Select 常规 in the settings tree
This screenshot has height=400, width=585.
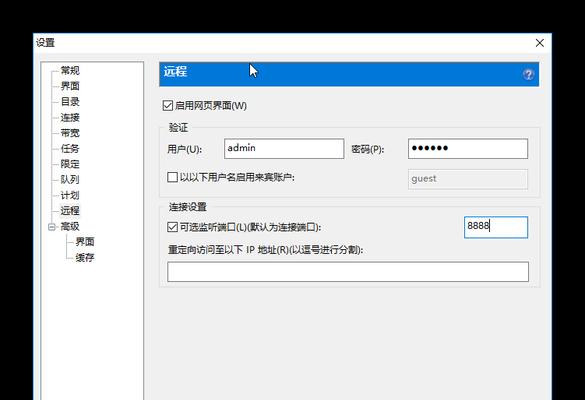click(x=70, y=70)
